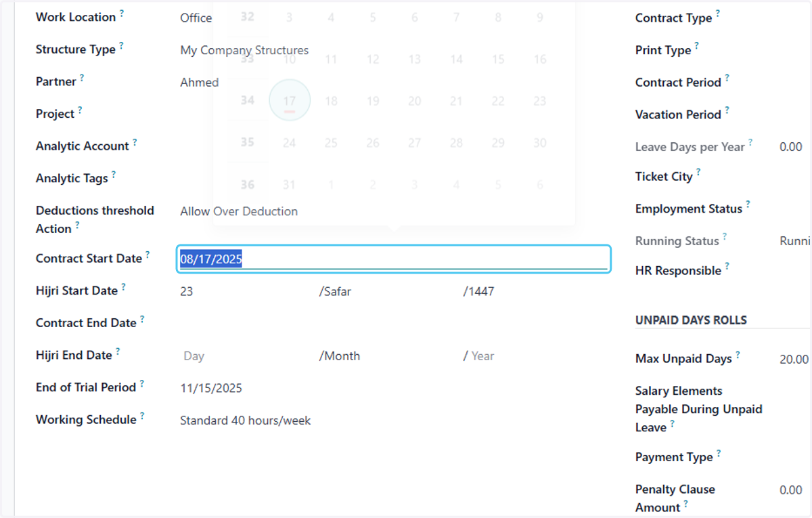The height and width of the screenshot is (518, 812).
Task: Open help tooltip for Work Location
Action: 122,13
